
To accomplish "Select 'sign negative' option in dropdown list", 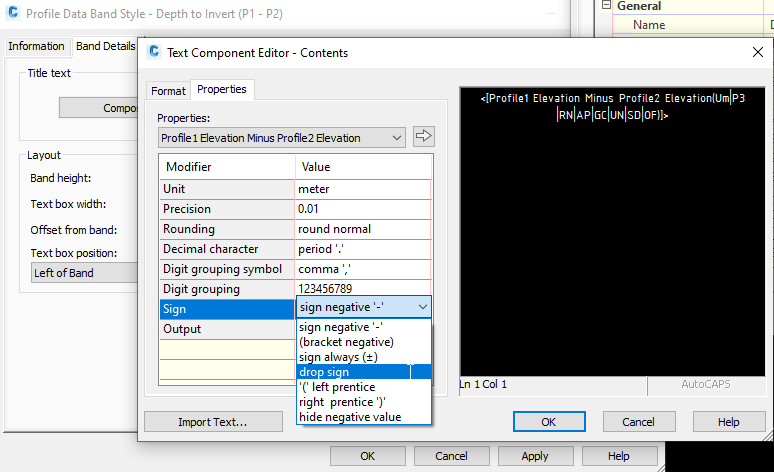I will [364, 327].
